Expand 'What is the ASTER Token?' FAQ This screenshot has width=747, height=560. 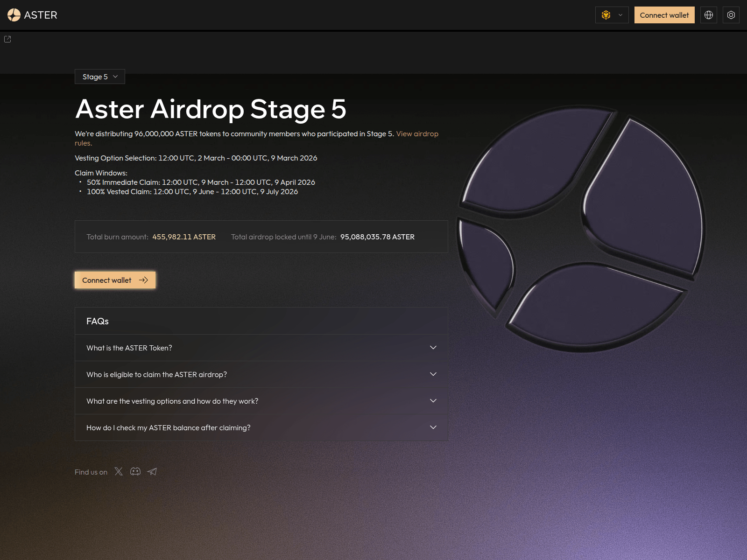pyautogui.click(x=261, y=348)
